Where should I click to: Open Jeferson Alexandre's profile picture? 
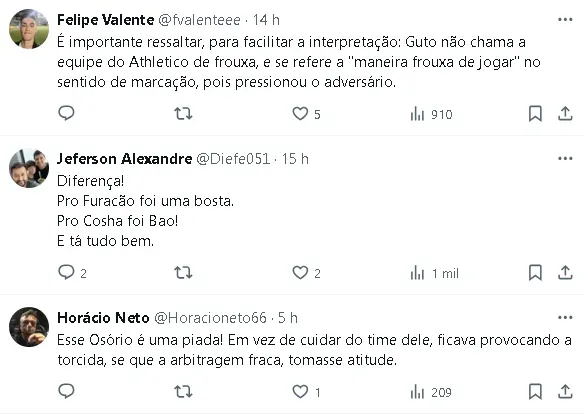[29, 168]
